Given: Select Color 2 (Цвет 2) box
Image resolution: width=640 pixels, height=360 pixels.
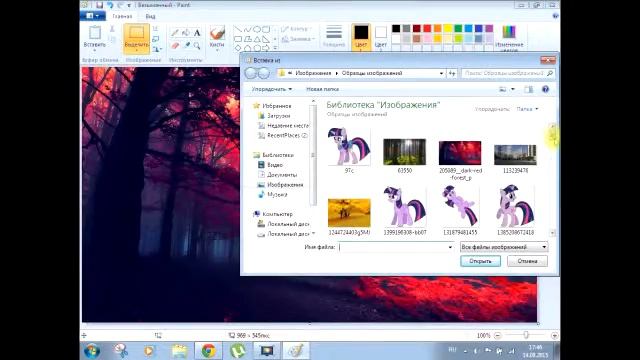Looking at the screenshot, I should pos(381,37).
